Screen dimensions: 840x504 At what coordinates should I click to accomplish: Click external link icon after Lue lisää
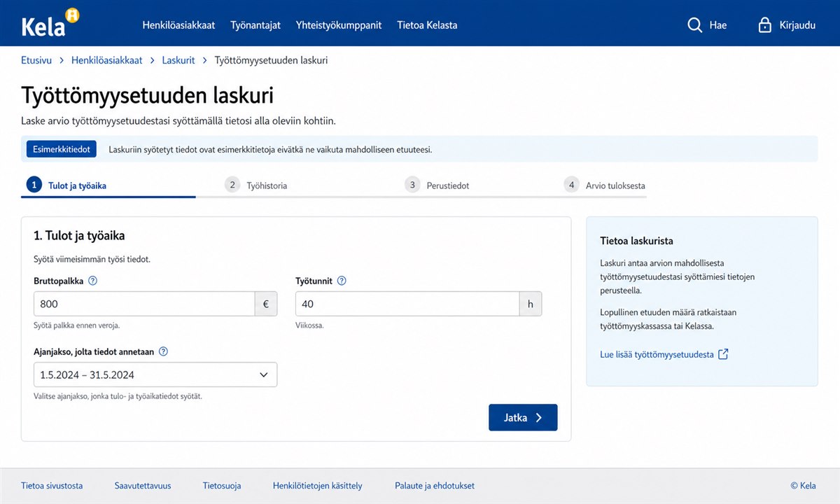pyautogui.click(x=724, y=354)
